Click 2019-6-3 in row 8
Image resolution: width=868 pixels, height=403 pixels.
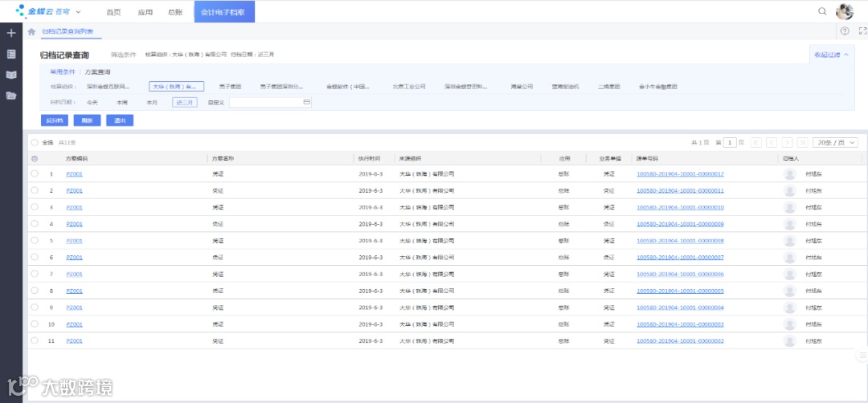371,291
